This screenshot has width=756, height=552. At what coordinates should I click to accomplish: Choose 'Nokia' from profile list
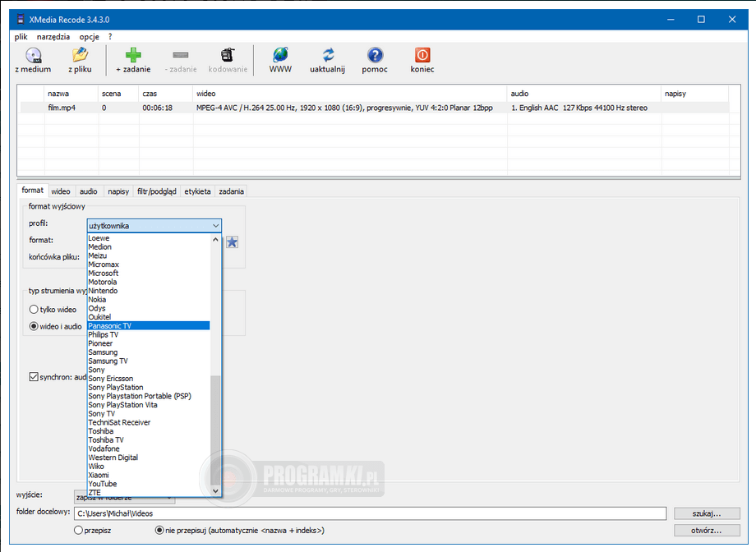point(149,299)
